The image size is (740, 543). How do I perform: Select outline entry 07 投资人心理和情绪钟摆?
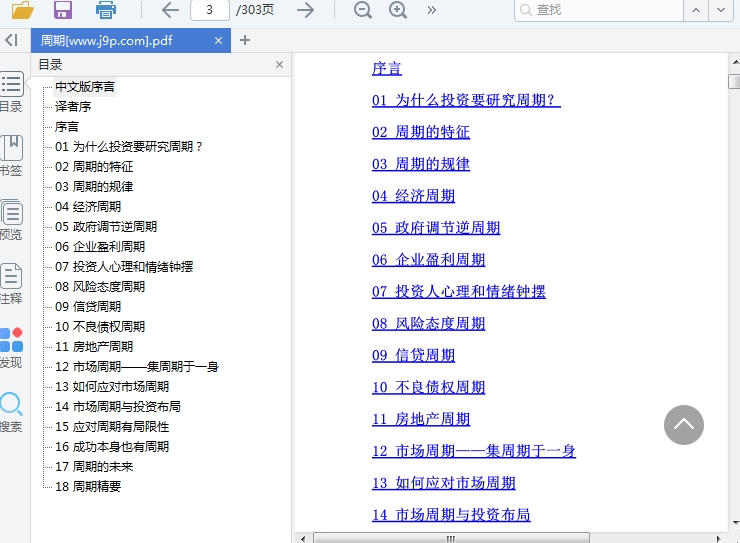124,267
